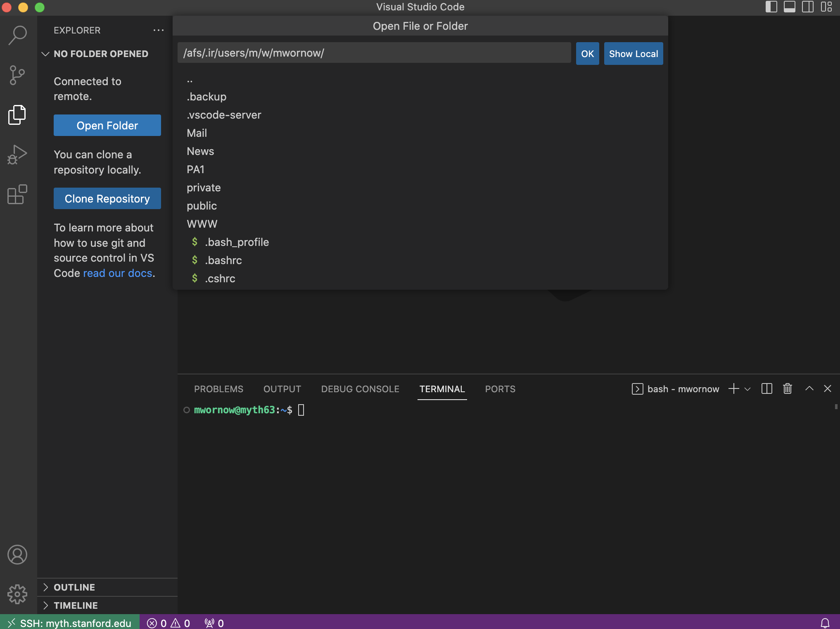Screen dimensions: 840x629
Task: Open the Manage gear icon
Action: [17, 594]
